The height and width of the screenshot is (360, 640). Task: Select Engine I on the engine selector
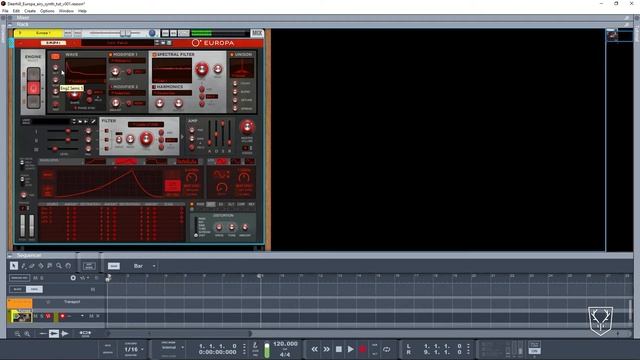click(x=33, y=75)
